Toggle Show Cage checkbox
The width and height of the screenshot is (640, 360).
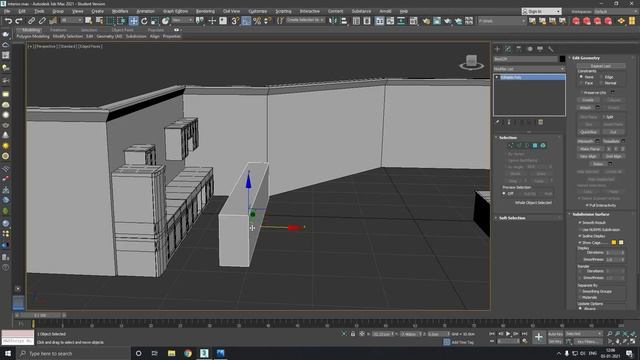tap(580, 242)
